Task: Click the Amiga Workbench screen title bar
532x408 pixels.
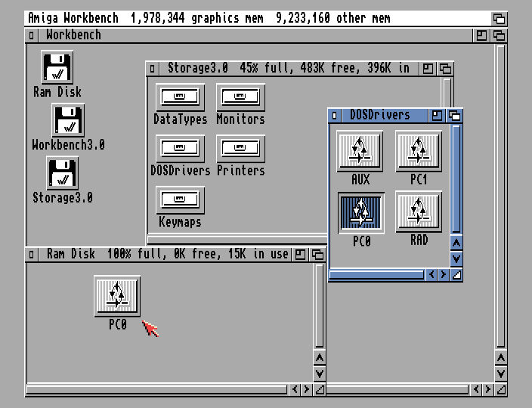Action: [258, 18]
